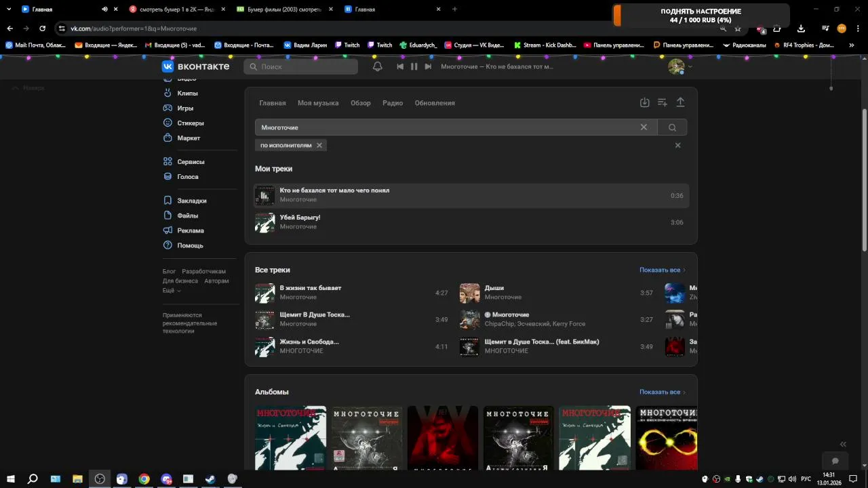Click current track title in header player
Screen dimensions: 868x488
tap(497, 66)
